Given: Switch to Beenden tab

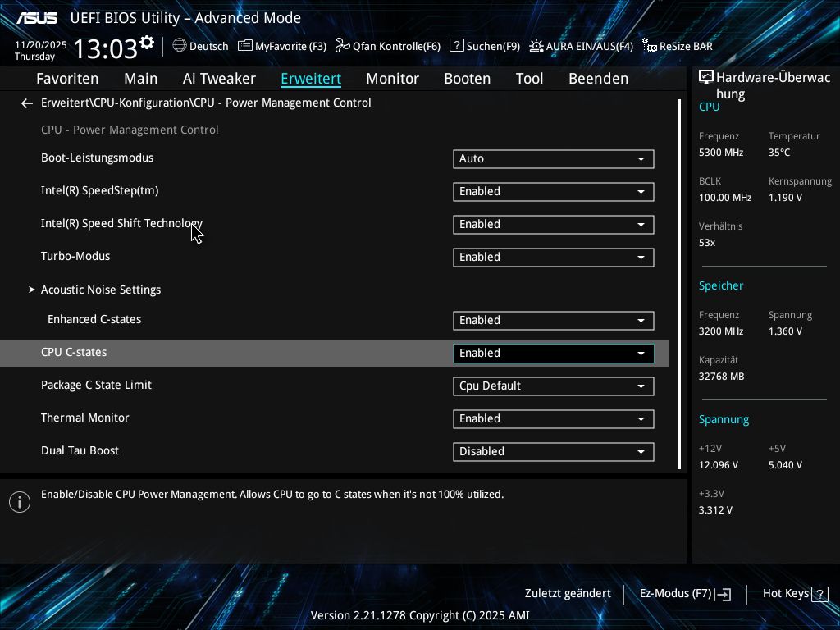Looking at the screenshot, I should pyautogui.click(x=598, y=79).
